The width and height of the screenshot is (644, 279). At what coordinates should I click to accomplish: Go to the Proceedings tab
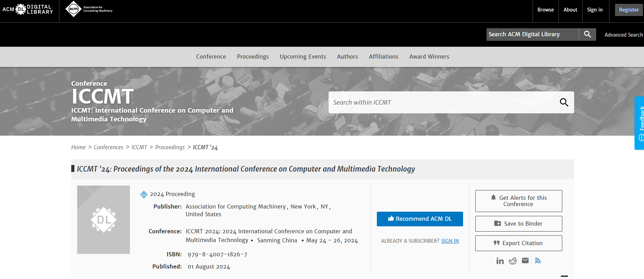coord(253,56)
